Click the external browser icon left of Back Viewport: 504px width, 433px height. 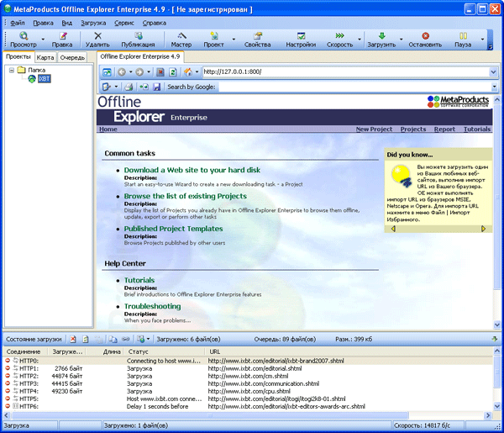click(107, 72)
